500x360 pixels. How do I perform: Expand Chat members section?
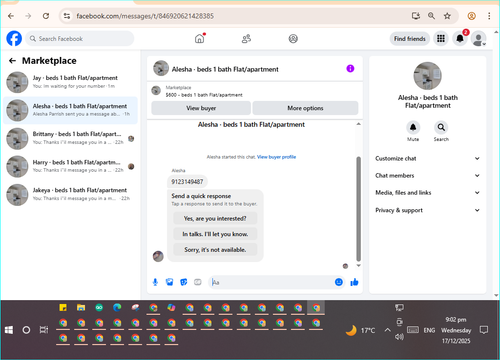coord(427,175)
